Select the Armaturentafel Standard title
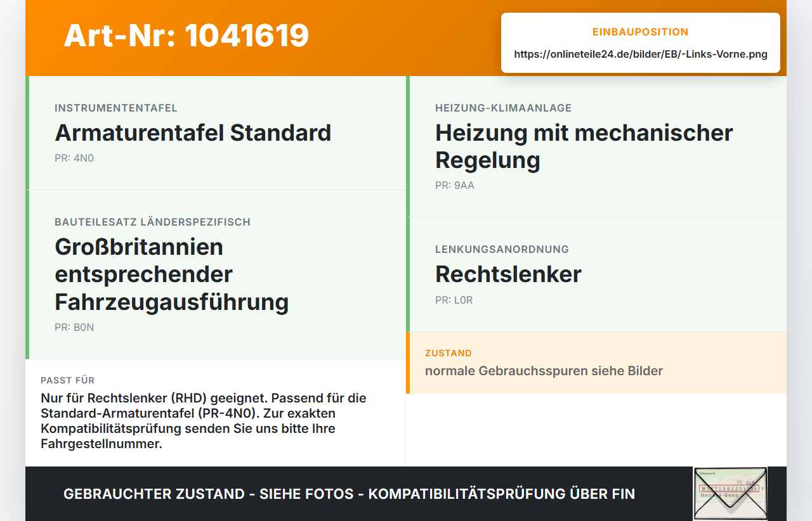 (x=193, y=133)
